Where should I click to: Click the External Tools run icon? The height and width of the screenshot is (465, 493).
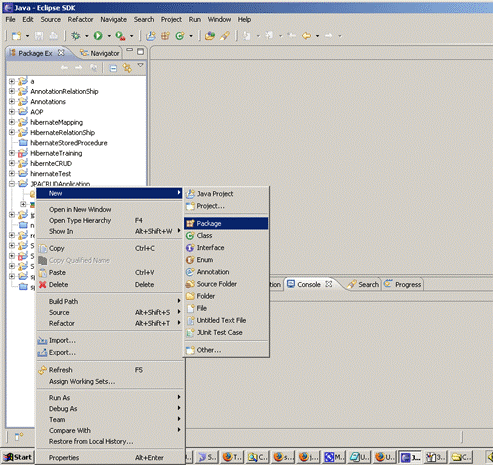click(120, 36)
